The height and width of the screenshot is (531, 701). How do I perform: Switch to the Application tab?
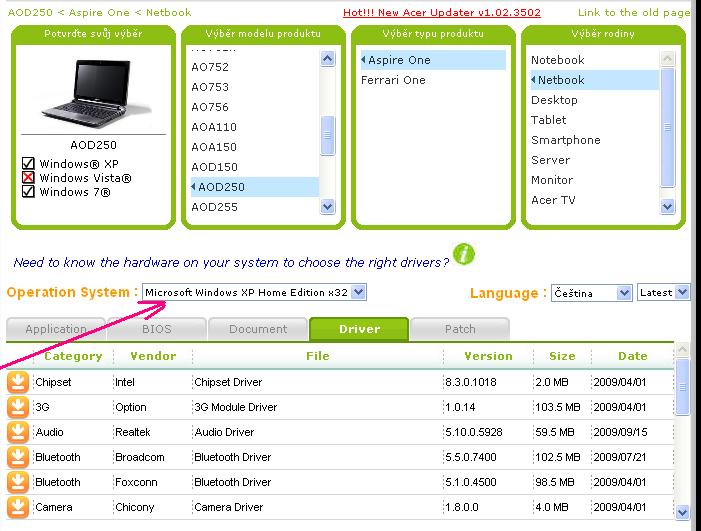(56, 329)
